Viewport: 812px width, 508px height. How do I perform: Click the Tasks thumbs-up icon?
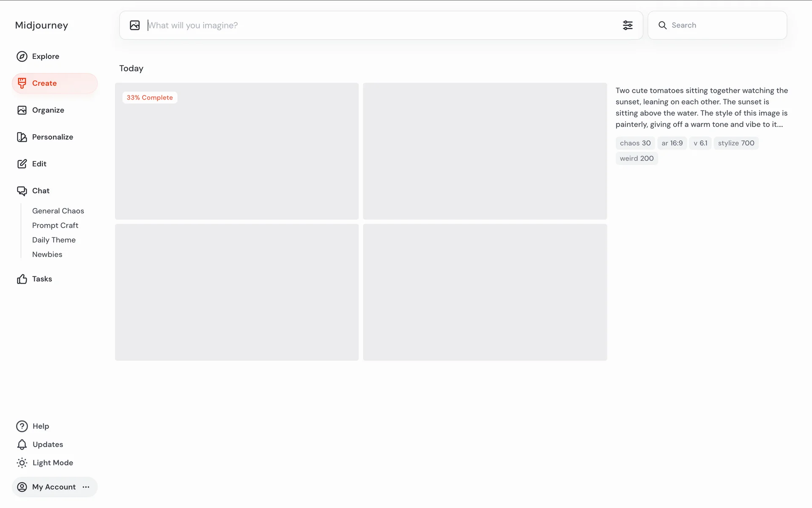[x=22, y=279]
